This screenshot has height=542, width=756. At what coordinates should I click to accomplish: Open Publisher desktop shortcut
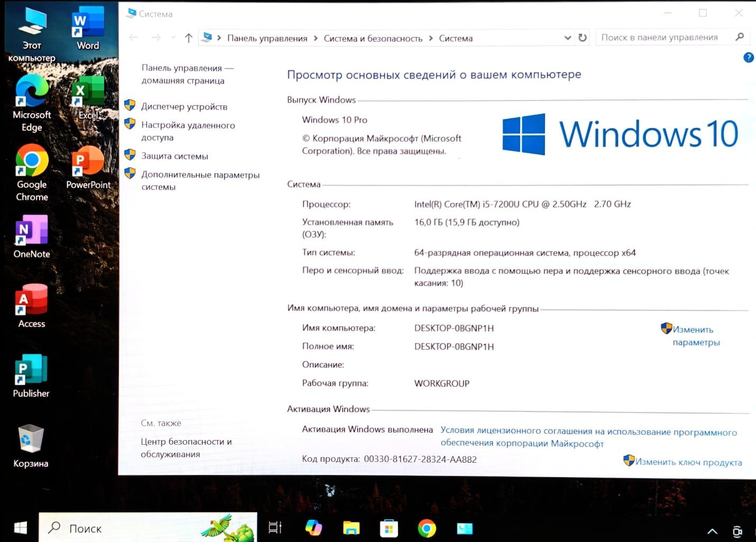pyautogui.click(x=31, y=376)
